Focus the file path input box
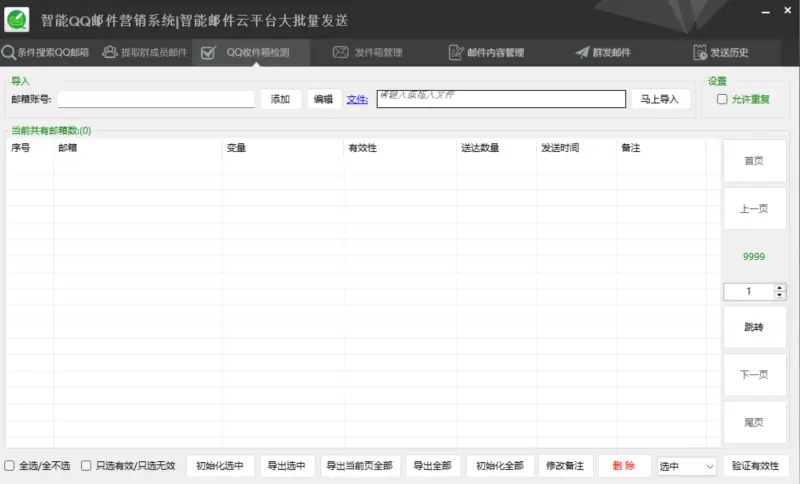 (501, 99)
